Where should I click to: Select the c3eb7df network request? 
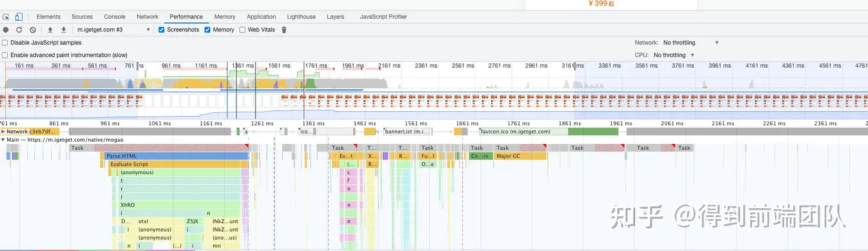pos(44,132)
